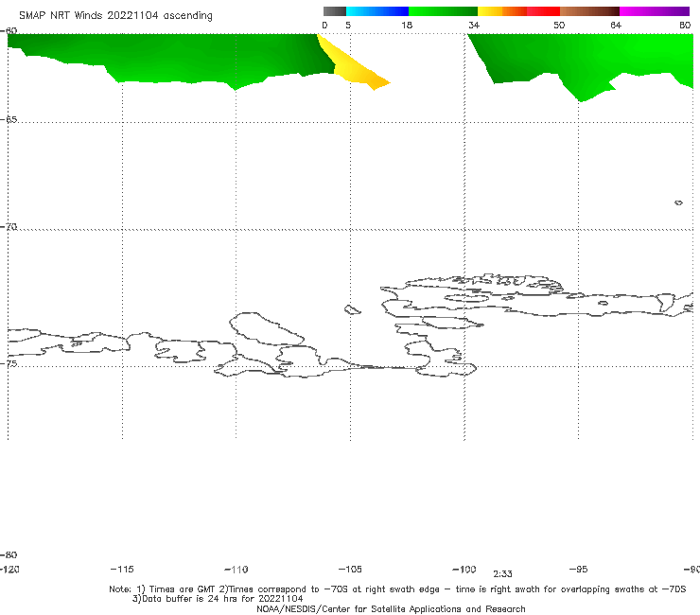Click the red segment of the color bar
The image size is (700, 615).
point(543,11)
